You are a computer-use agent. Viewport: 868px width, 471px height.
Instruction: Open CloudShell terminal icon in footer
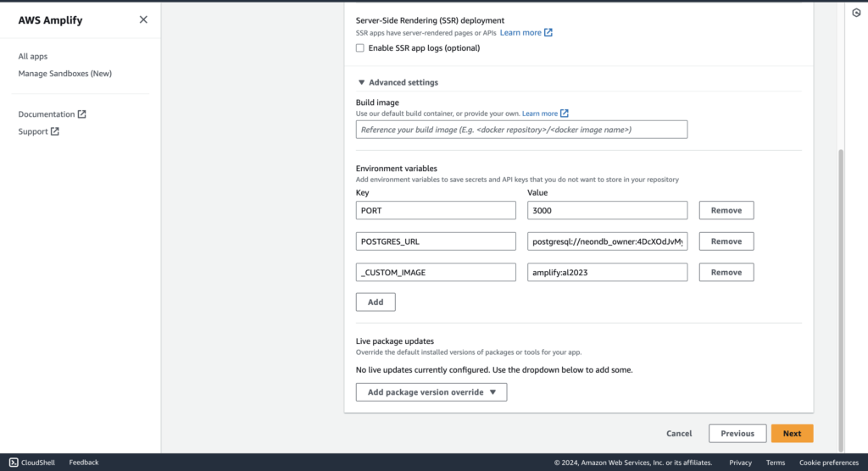pyautogui.click(x=14, y=463)
